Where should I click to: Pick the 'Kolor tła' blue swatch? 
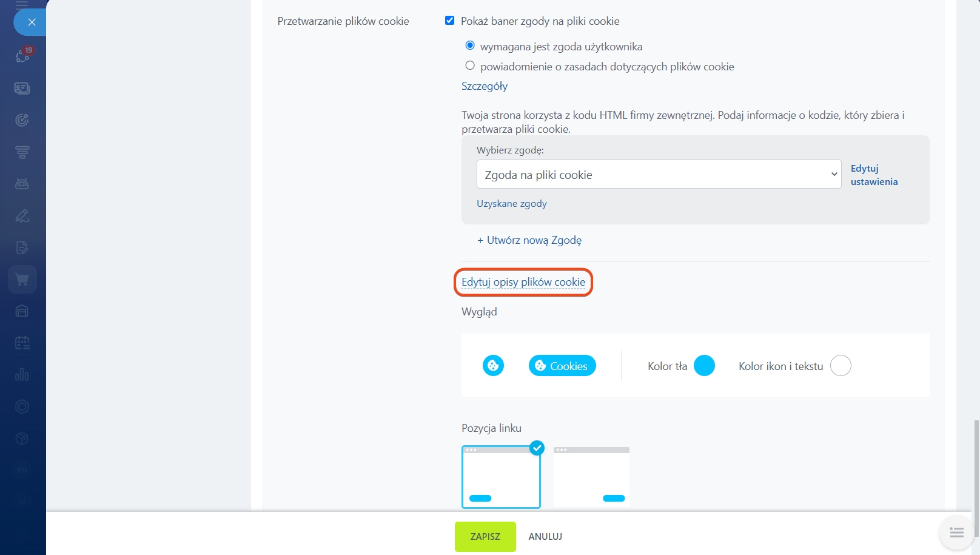pos(704,366)
